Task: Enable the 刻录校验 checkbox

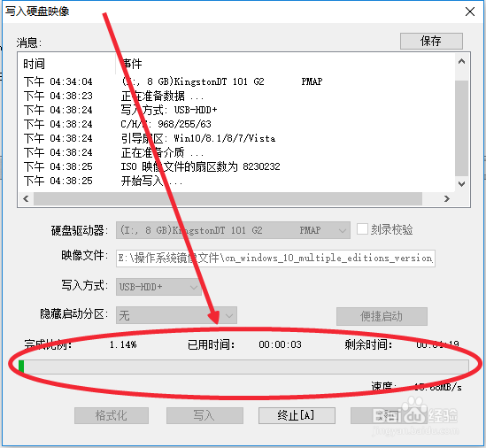Action: coord(362,229)
